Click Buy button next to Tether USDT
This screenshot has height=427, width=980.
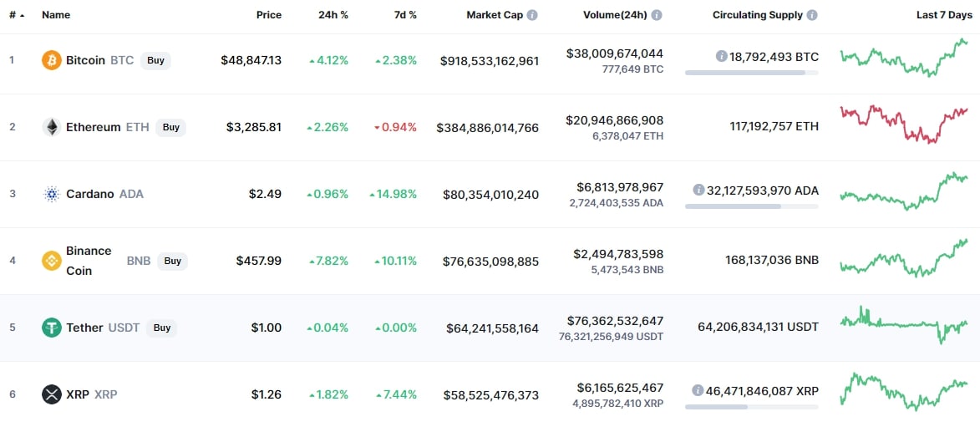pyautogui.click(x=162, y=328)
